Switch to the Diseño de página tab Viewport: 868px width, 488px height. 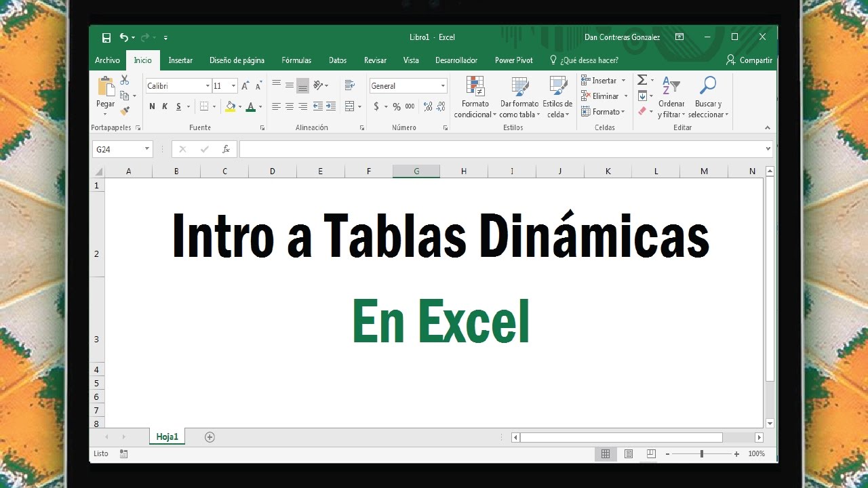click(x=237, y=60)
